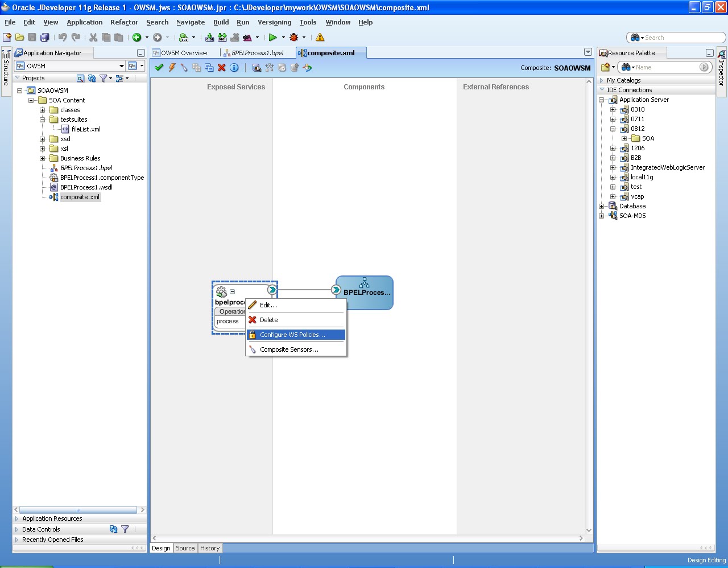The height and width of the screenshot is (568, 728).
Task: Open composite.xml validation info icon
Action: (x=235, y=67)
